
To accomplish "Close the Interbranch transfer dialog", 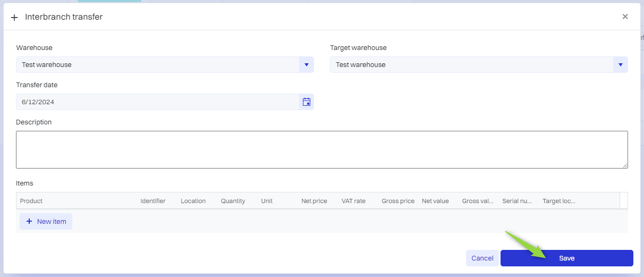I will [625, 16].
